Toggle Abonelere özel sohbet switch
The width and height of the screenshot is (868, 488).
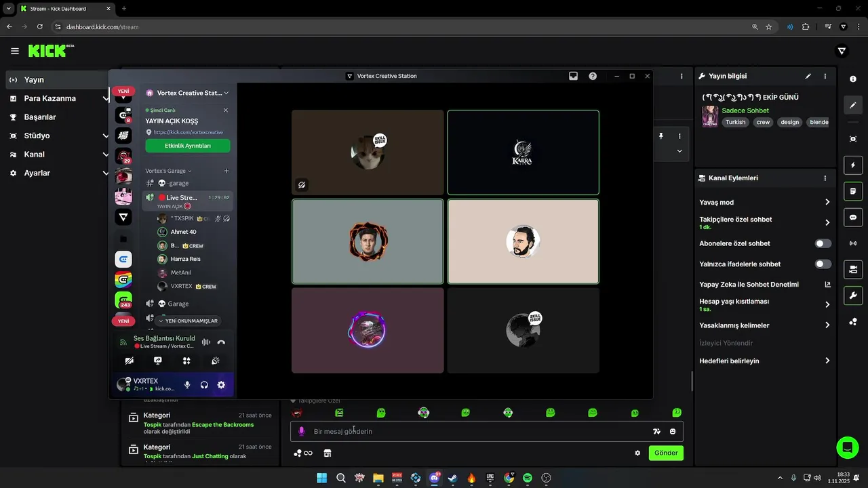823,243
